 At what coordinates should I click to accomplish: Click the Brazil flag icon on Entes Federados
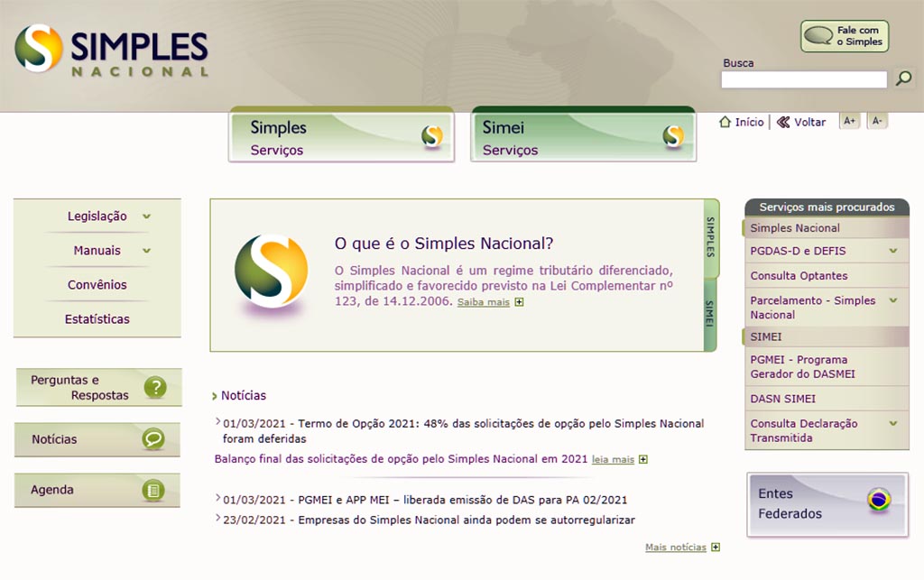pos(879,500)
